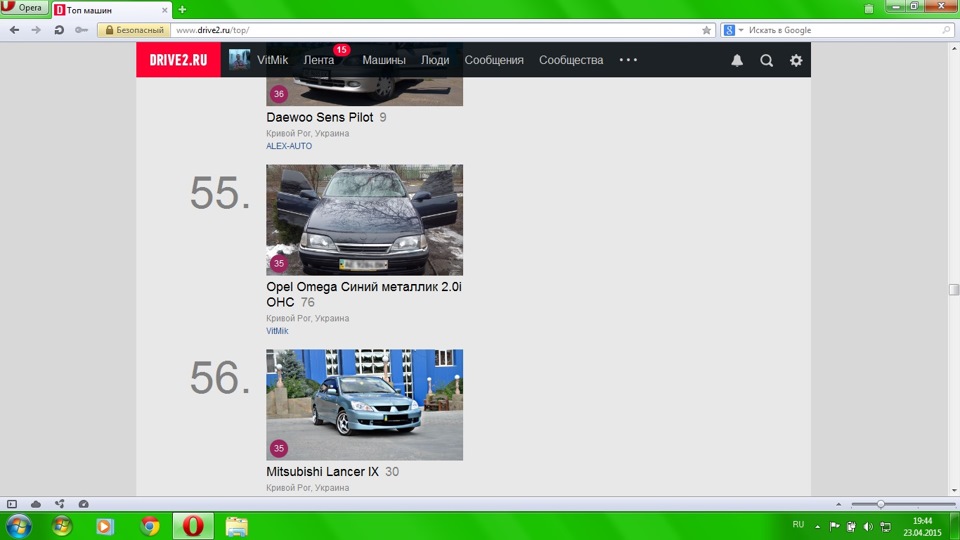Open the 'Лента' feed menu item
The width and height of the screenshot is (960, 540).
(319, 60)
